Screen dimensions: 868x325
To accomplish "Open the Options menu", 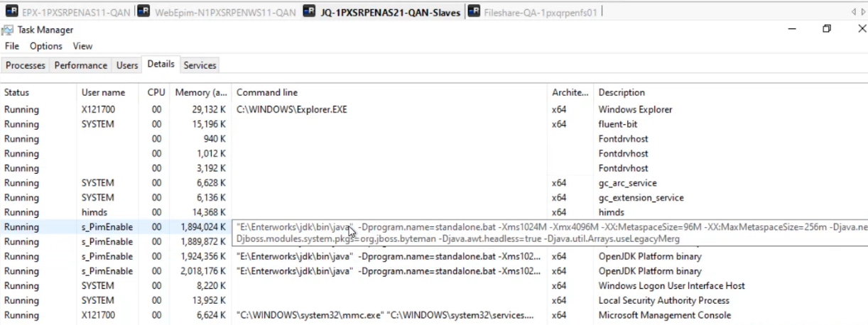I will [x=46, y=46].
